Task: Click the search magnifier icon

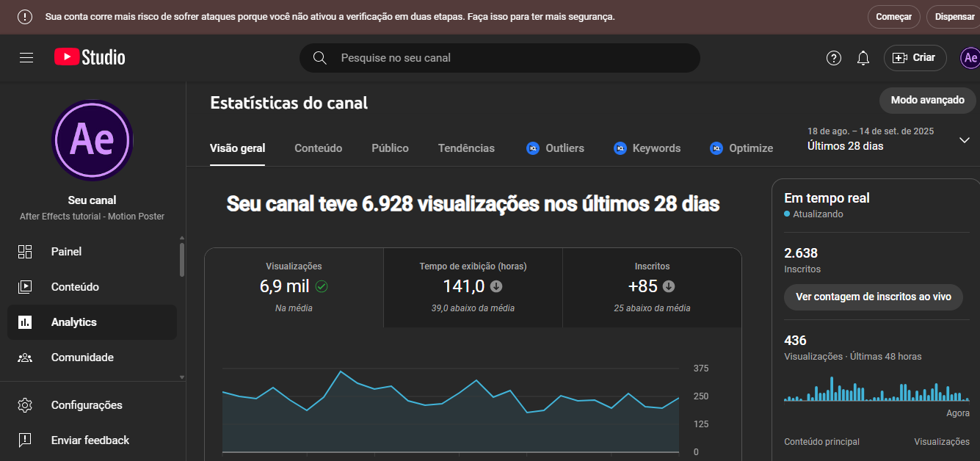Action: 319,57
